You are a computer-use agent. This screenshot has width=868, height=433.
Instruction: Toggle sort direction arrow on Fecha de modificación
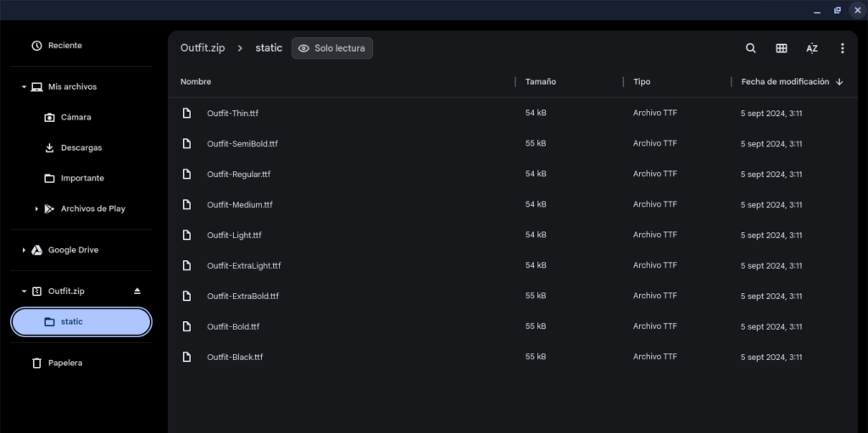pos(839,82)
